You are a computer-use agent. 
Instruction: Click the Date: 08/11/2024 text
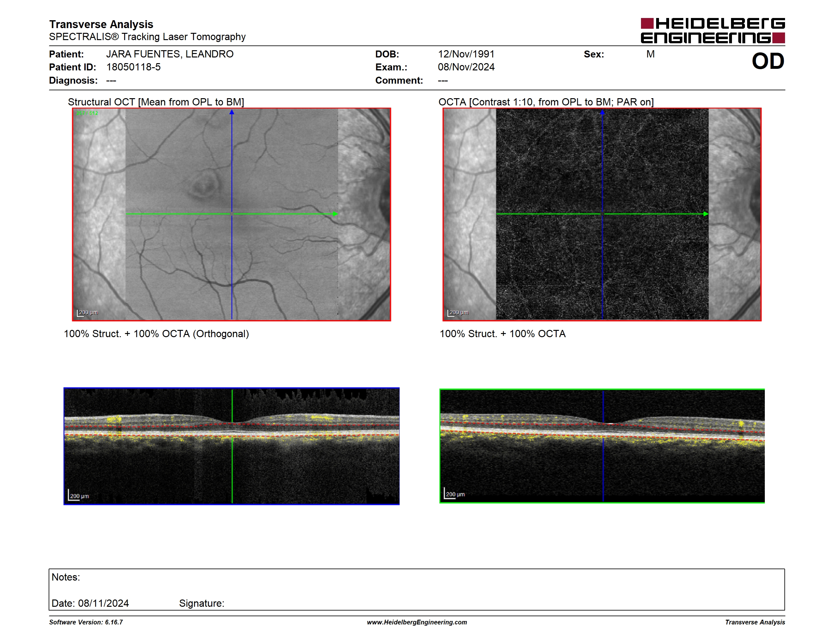[x=90, y=603]
